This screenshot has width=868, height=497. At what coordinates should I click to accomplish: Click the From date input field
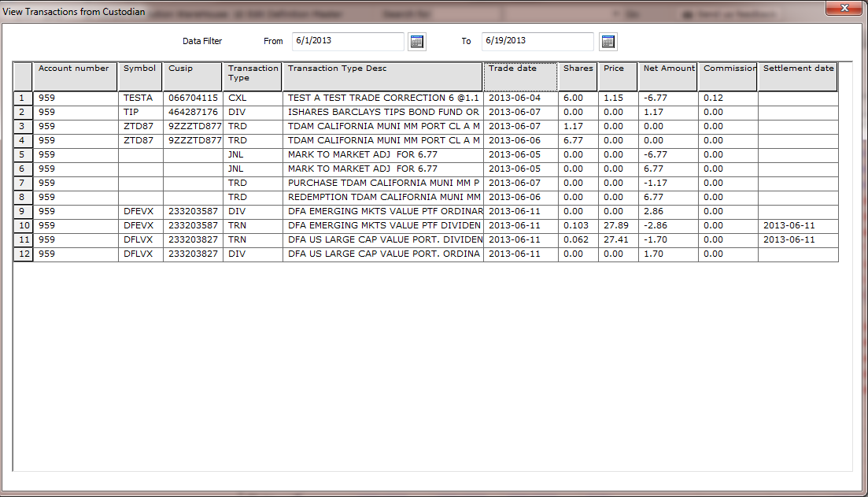(x=347, y=41)
